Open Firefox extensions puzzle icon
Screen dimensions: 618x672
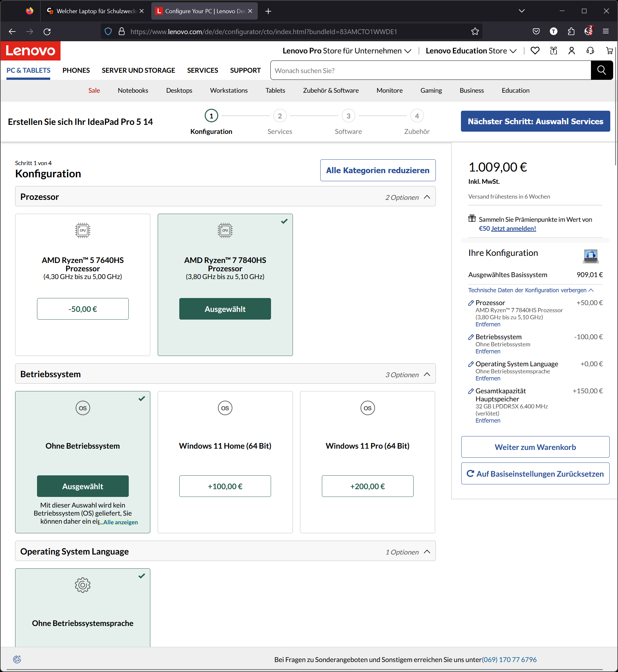click(571, 32)
